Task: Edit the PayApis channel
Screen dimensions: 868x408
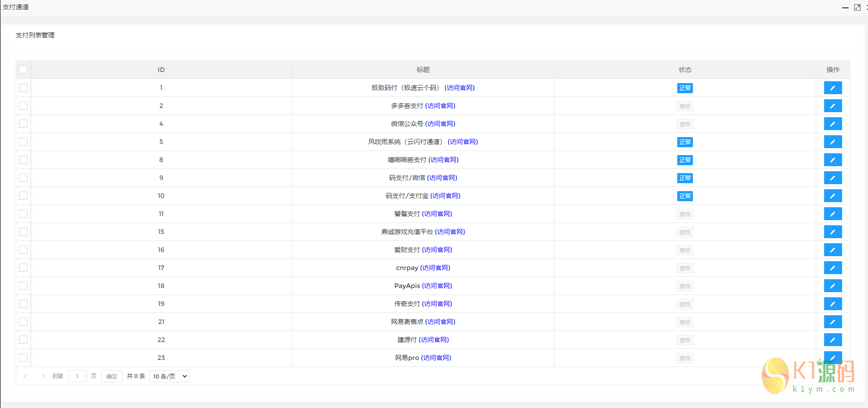Action: click(x=832, y=286)
